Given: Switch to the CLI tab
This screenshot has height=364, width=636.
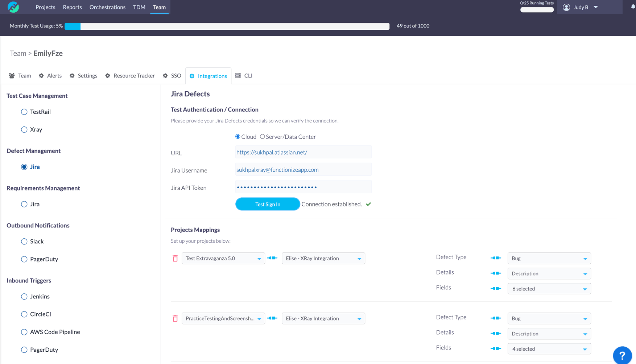Looking at the screenshot, I should (244, 76).
